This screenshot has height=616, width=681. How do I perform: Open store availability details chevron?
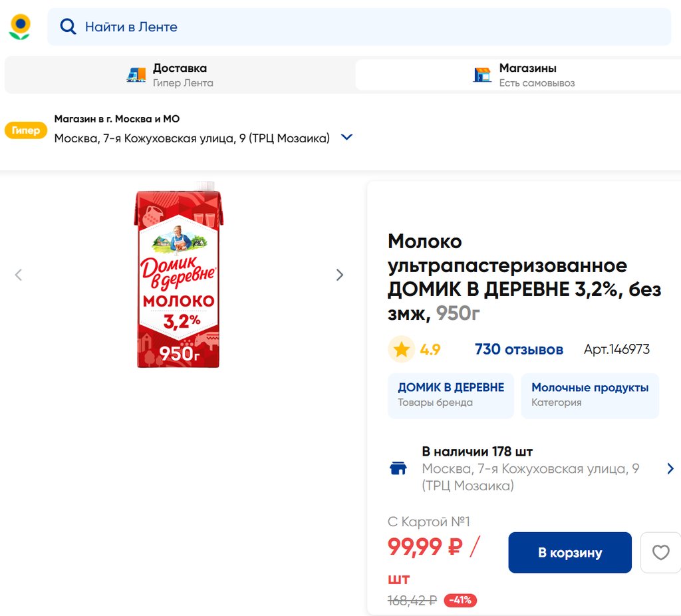tap(670, 468)
